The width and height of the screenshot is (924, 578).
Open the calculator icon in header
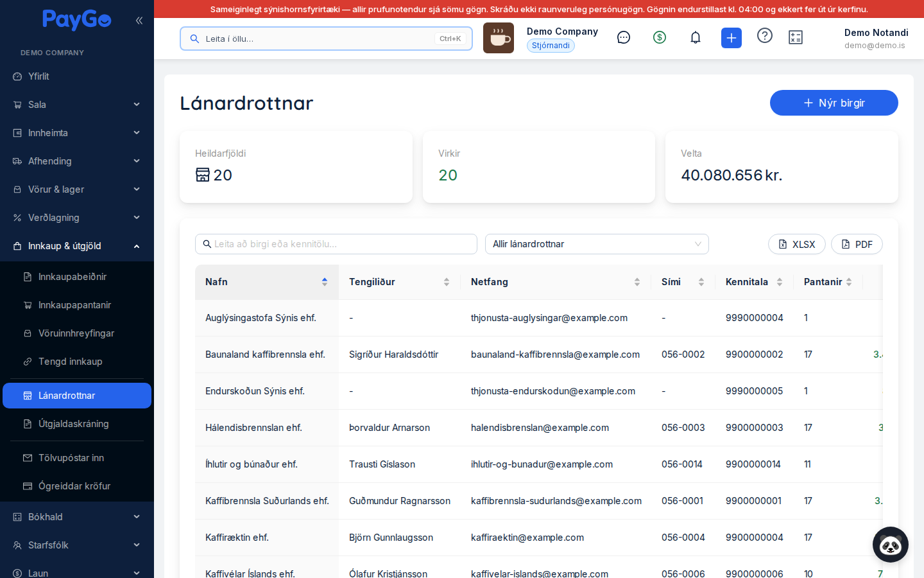[796, 37]
